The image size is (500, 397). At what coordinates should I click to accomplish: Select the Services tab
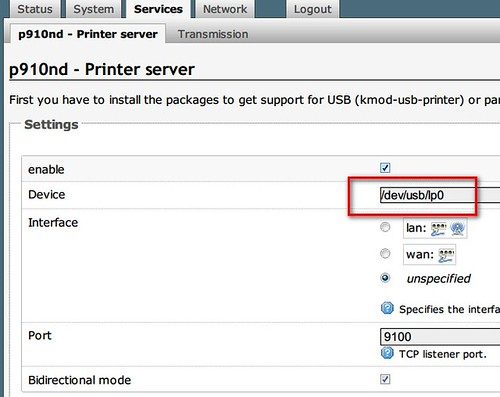(x=158, y=9)
